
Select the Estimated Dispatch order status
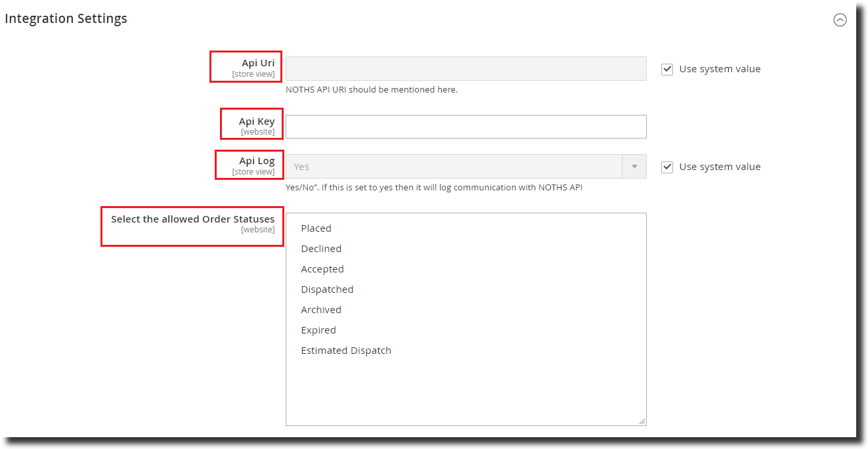(x=346, y=350)
